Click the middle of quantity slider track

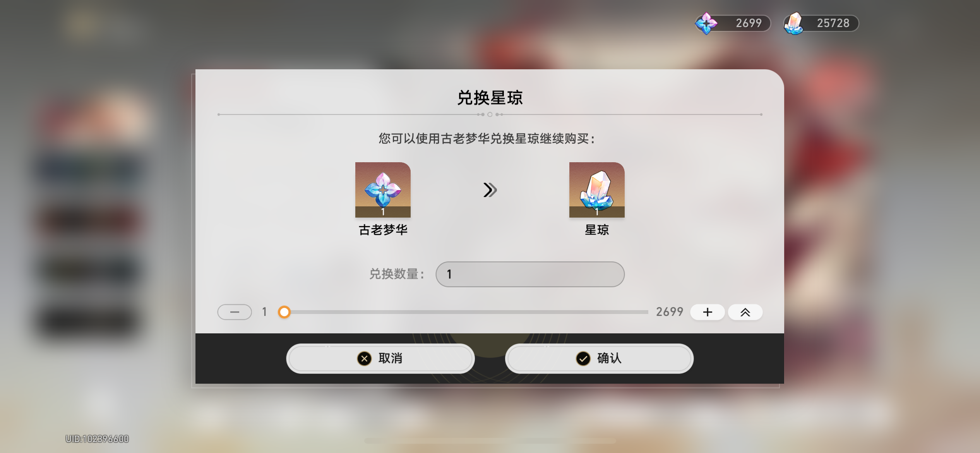tap(466, 312)
